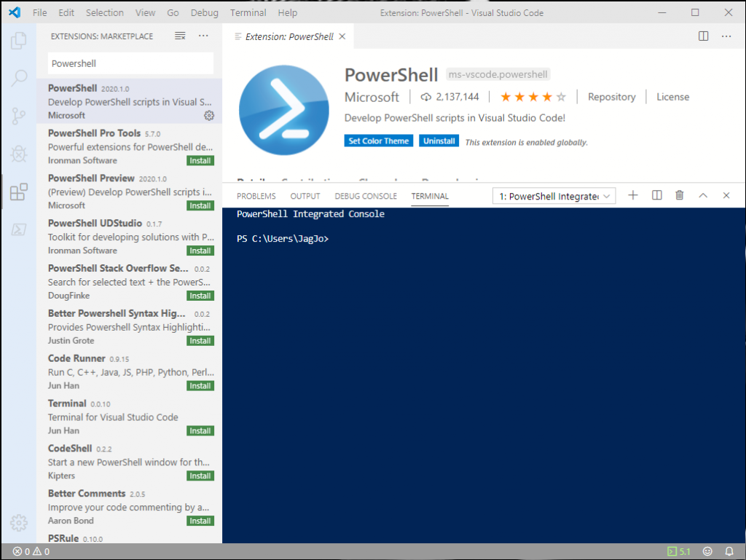Open the Search view in activity bar
746x560 pixels.
click(18, 78)
